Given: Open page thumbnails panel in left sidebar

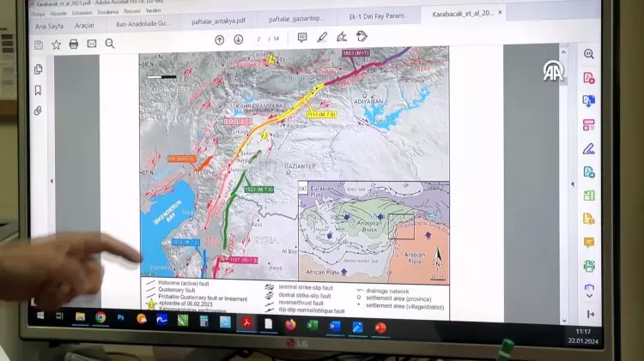Looking at the screenshot, I should coord(38,69).
